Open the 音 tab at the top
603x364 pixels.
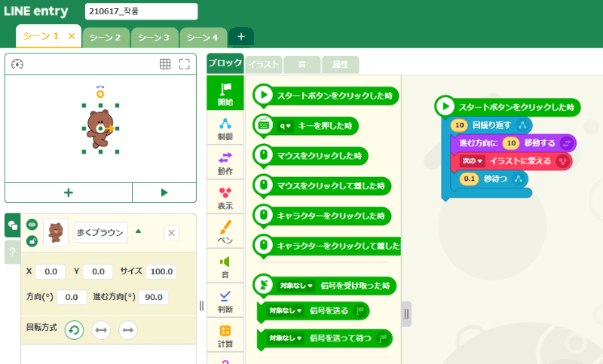click(x=302, y=65)
